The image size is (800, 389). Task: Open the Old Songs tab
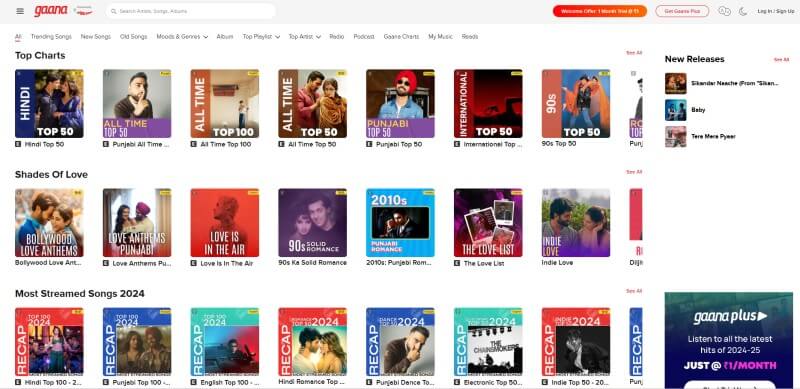click(133, 37)
